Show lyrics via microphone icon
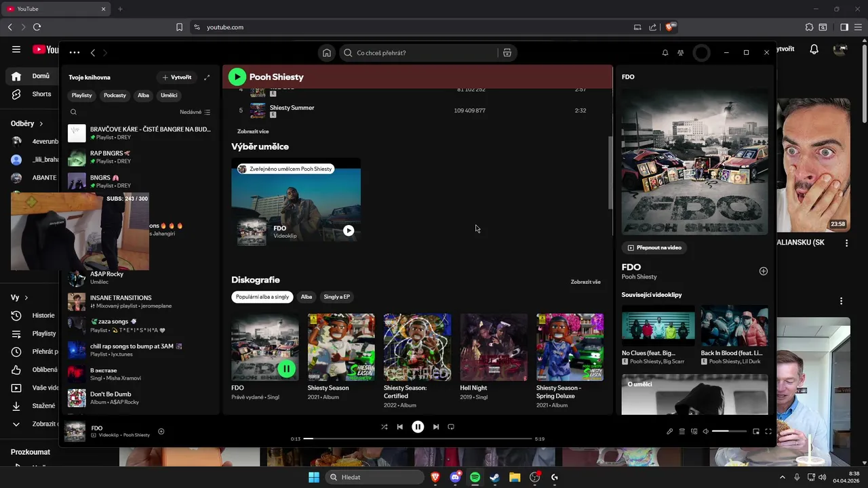The height and width of the screenshot is (488, 868). [669, 431]
